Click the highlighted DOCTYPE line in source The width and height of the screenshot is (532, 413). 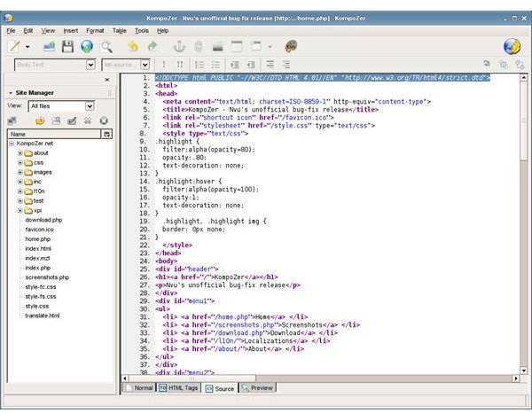pos(323,78)
